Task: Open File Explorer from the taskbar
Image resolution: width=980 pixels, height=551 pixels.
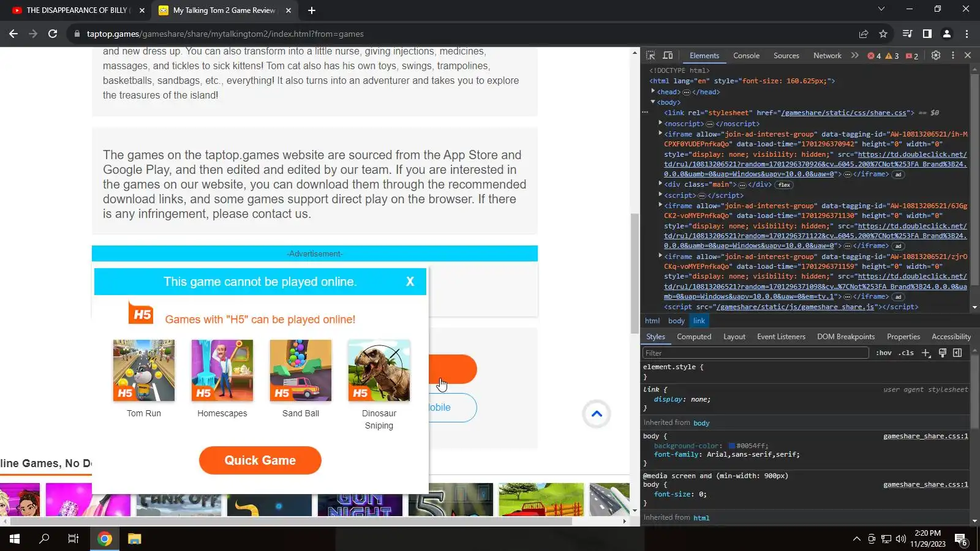Action: point(134,539)
